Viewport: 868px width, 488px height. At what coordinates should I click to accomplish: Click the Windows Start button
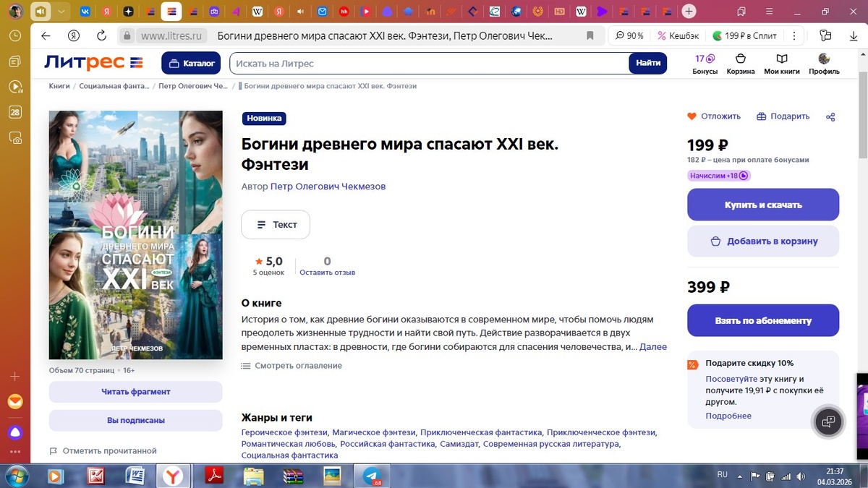(15, 476)
